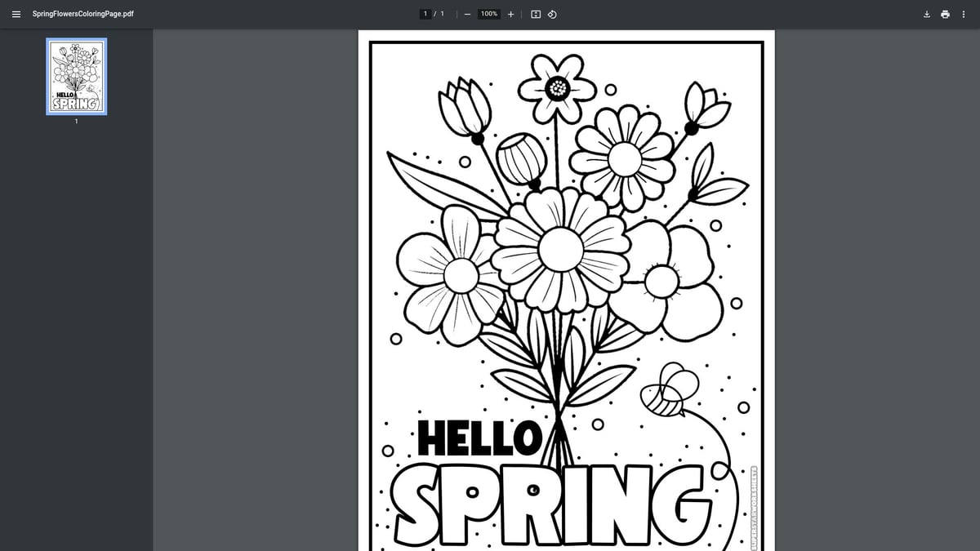
Task: Click the SpringFlowersColoringPage.pdf filename
Action: [82, 14]
